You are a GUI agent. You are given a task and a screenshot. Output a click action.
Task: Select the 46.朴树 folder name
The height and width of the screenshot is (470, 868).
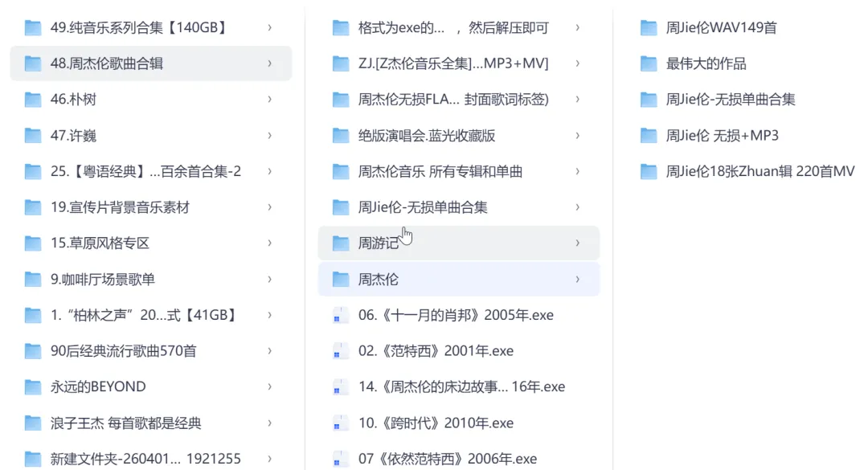tap(73, 100)
